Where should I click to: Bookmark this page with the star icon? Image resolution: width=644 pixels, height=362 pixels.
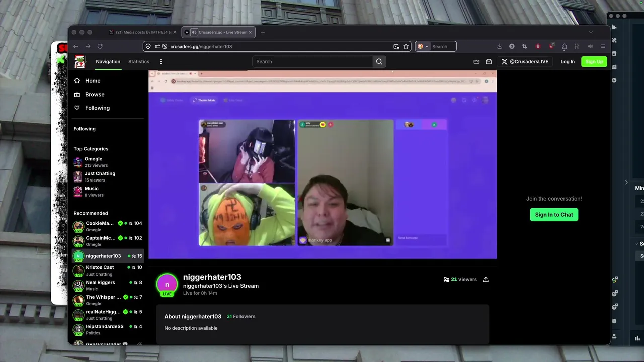coord(406,46)
